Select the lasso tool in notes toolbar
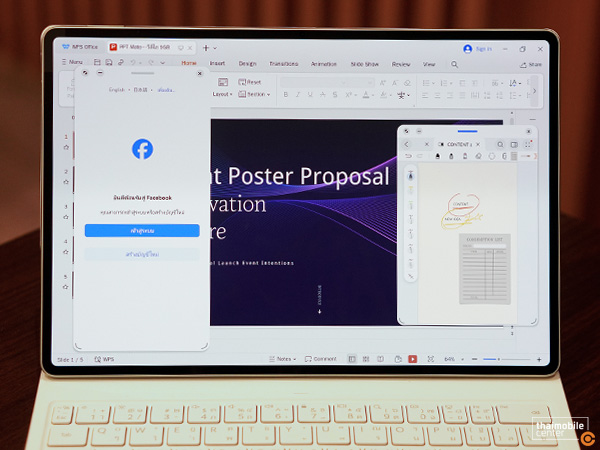 pyautogui.click(x=492, y=156)
